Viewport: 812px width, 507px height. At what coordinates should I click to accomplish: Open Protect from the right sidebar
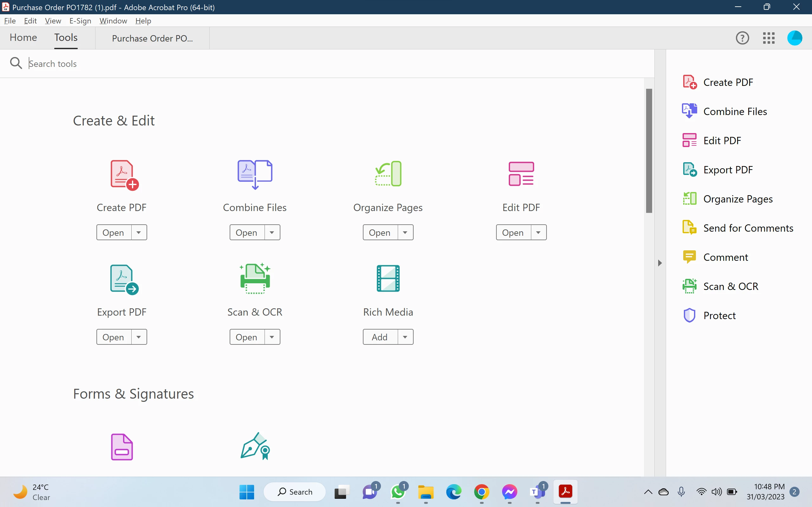pos(719,316)
